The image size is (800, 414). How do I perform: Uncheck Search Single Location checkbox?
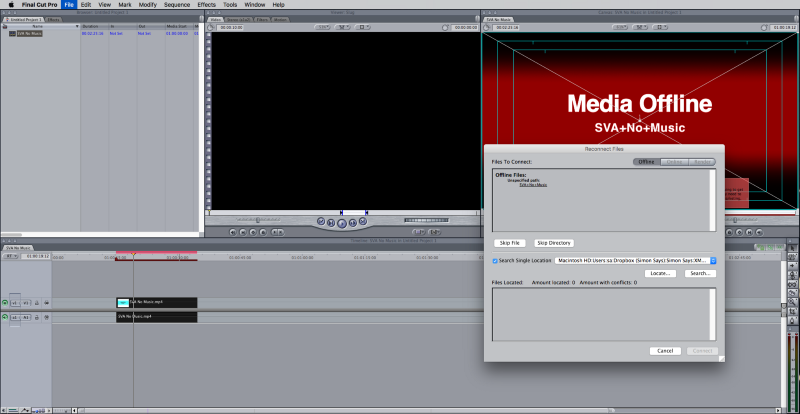coord(495,261)
